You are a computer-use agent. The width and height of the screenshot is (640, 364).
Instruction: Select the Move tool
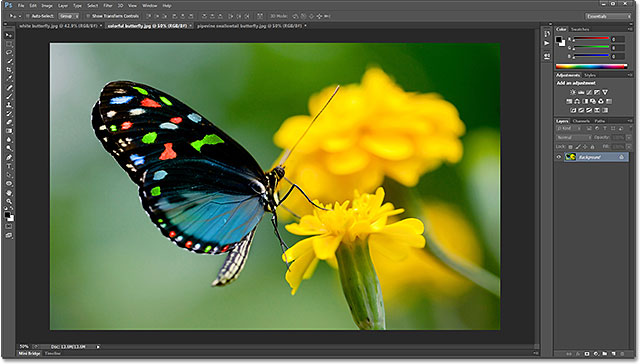[x=9, y=36]
